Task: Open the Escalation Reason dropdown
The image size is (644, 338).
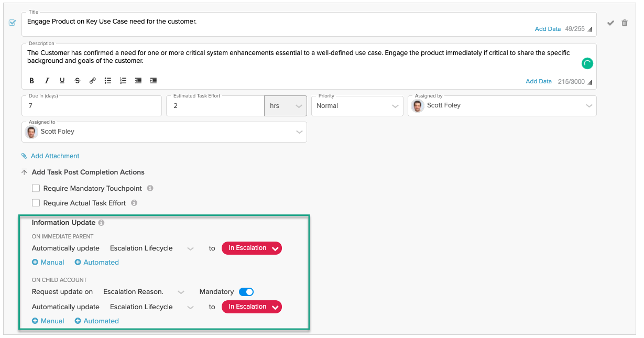Action: (x=144, y=292)
